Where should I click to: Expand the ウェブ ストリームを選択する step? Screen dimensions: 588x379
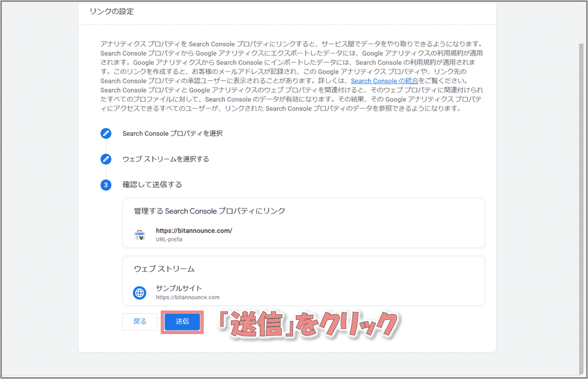pos(165,159)
